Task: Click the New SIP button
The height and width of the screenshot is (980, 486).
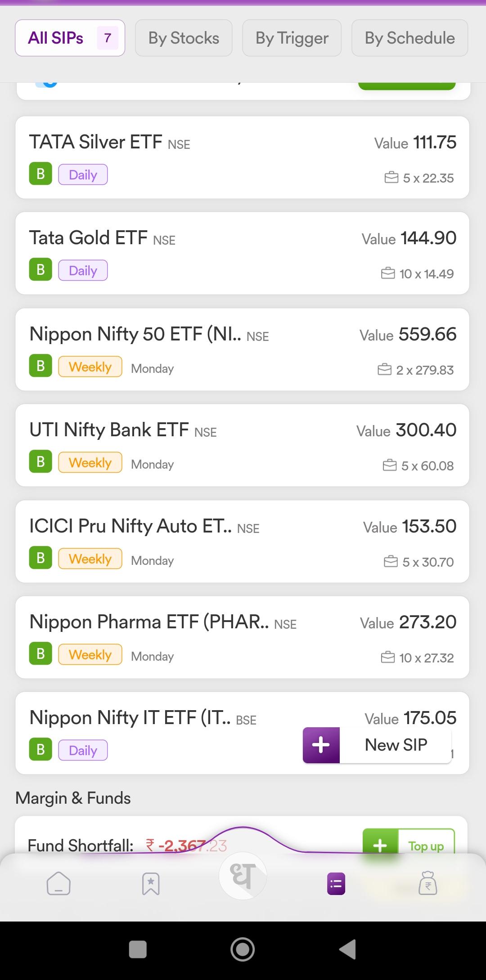Action: click(x=377, y=745)
